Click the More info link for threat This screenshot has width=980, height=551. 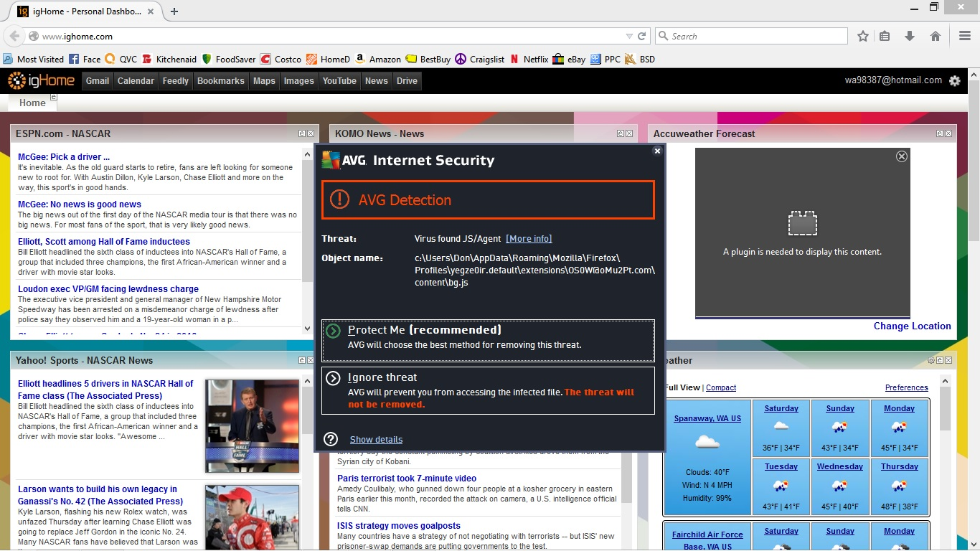[529, 239]
